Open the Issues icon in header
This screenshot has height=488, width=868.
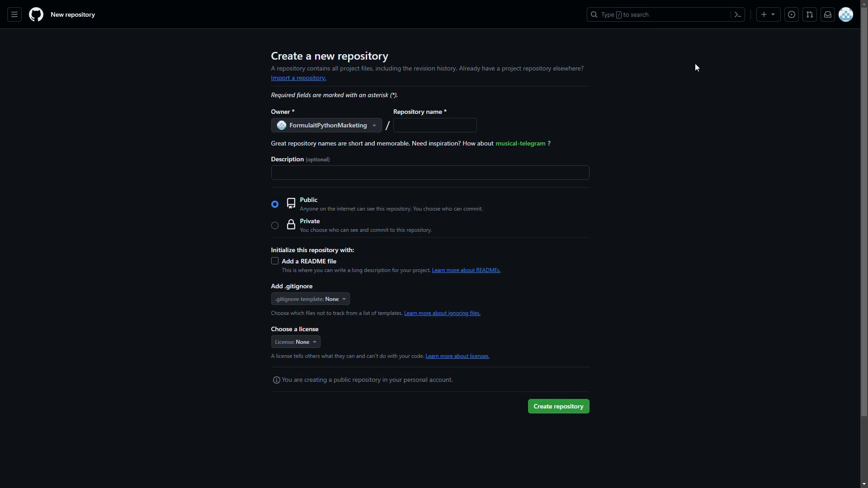[x=792, y=14]
